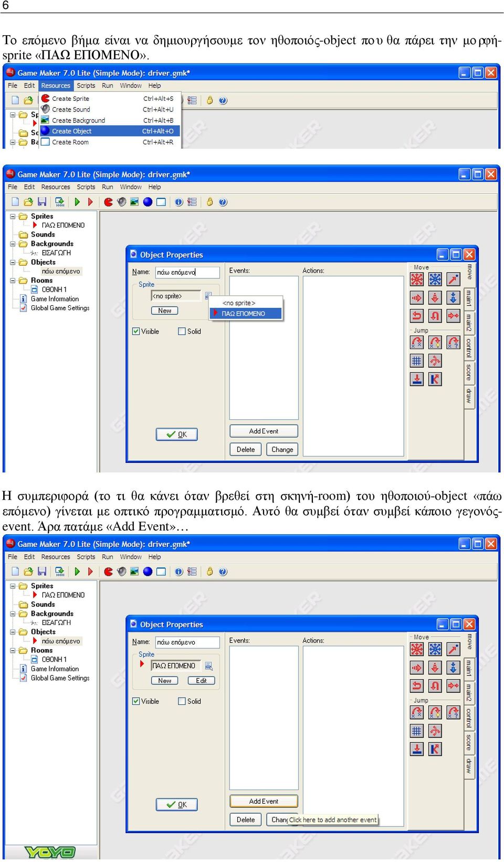Click Create Executable icon in sprite-list window toolbar

[60, 202]
